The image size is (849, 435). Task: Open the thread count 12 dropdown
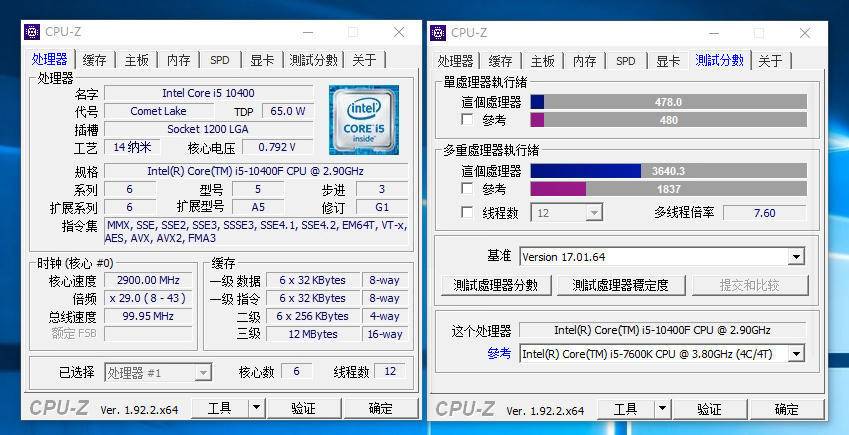[594, 213]
